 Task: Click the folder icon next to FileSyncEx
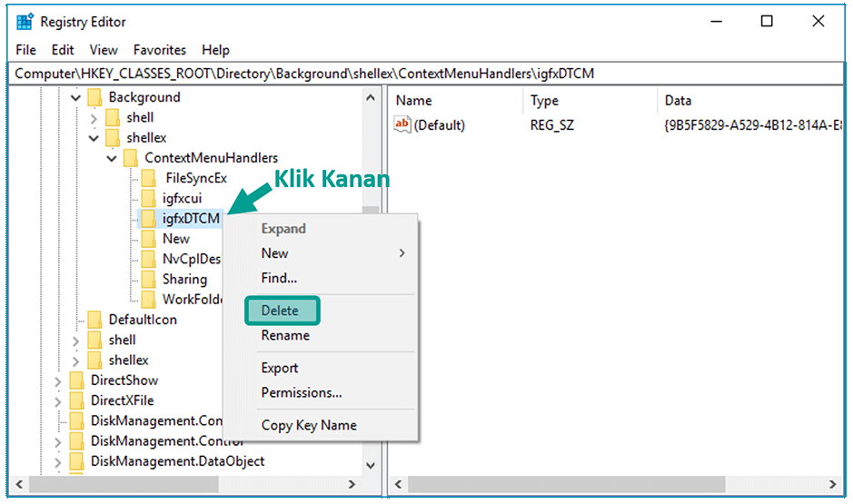[148, 178]
